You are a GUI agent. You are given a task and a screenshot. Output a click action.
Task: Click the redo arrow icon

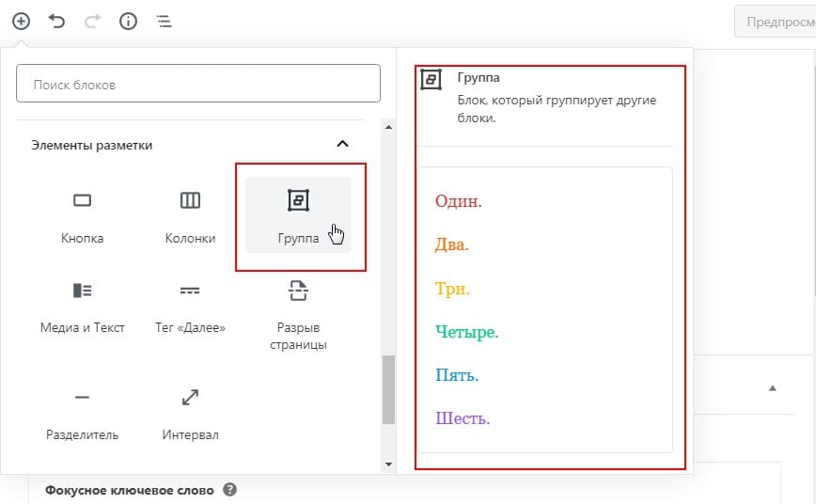[x=93, y=22]
